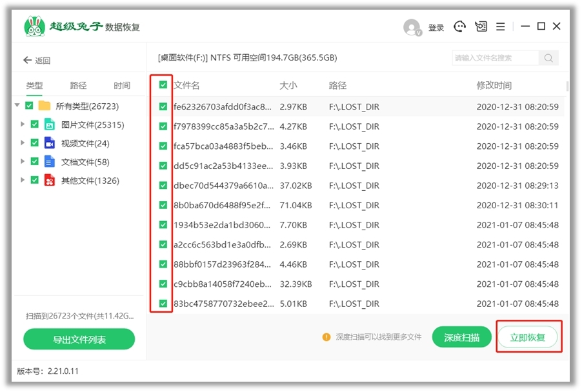Uncheck the f7978399cc85a3a5b2c7 file checkbox
The height and width of the screenshot is (392, 582).
163,126
